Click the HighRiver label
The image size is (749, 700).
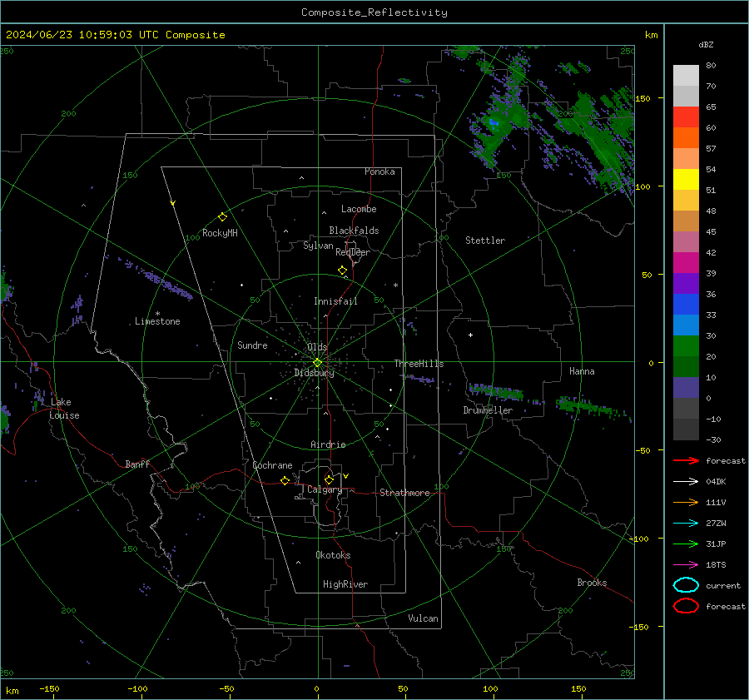click(x=345, y=584)
